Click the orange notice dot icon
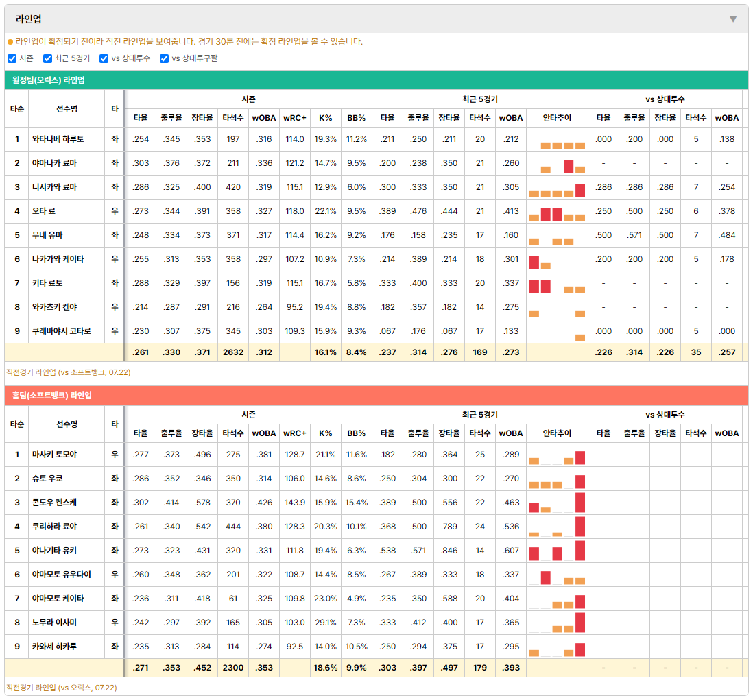Viewport: 753px width, 700px height. (10, 42)
